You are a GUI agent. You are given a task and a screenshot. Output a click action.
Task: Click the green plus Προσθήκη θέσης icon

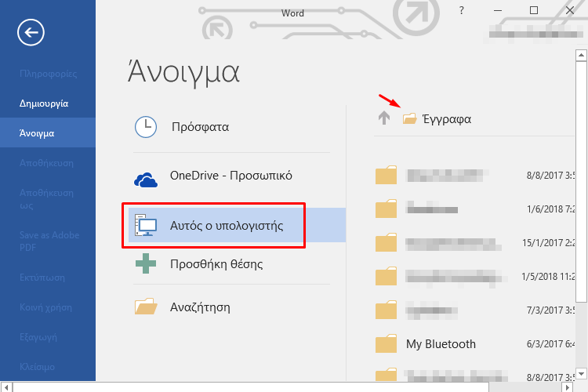pyautogui.click(x=146, y=264)
